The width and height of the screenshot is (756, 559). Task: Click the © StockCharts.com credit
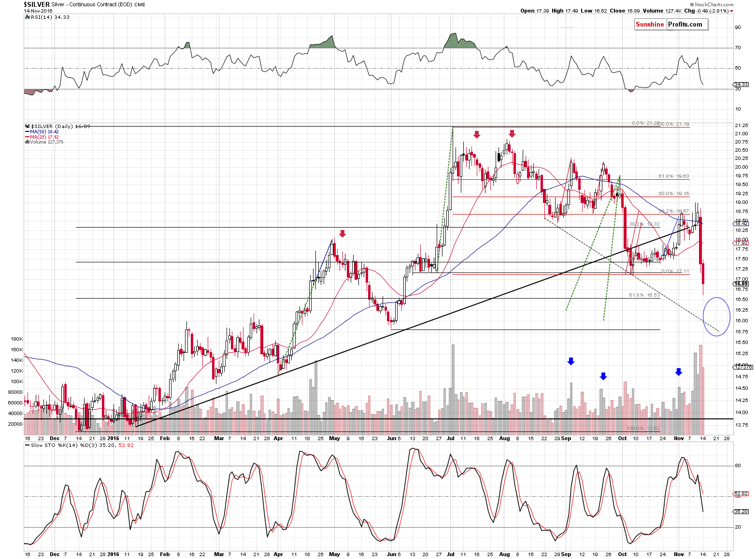pos(711,4)
